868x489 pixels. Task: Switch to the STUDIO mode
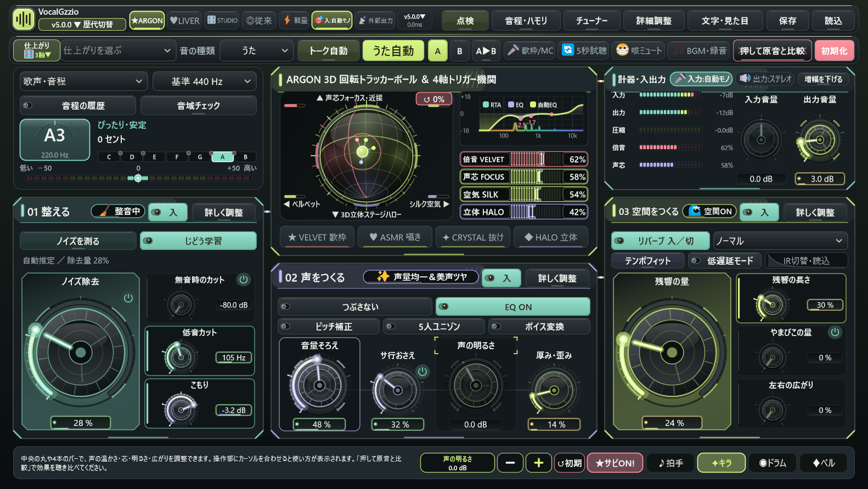pos(222,20)
